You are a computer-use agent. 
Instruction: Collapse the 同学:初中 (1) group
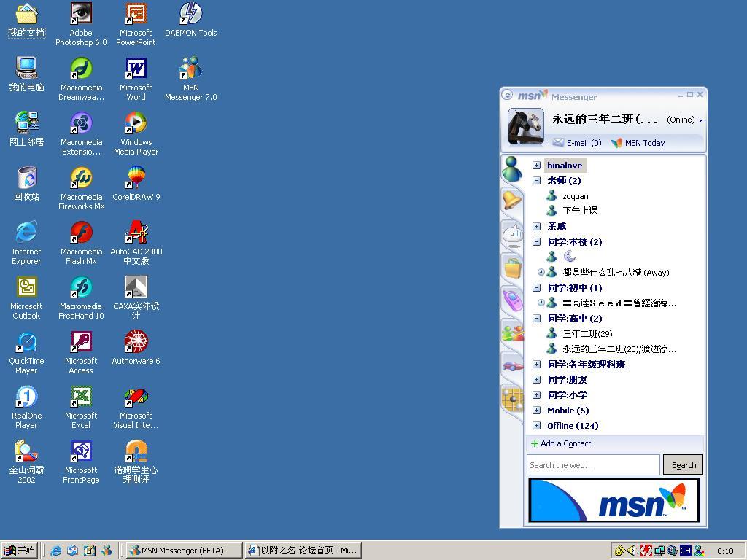point(536,287)
